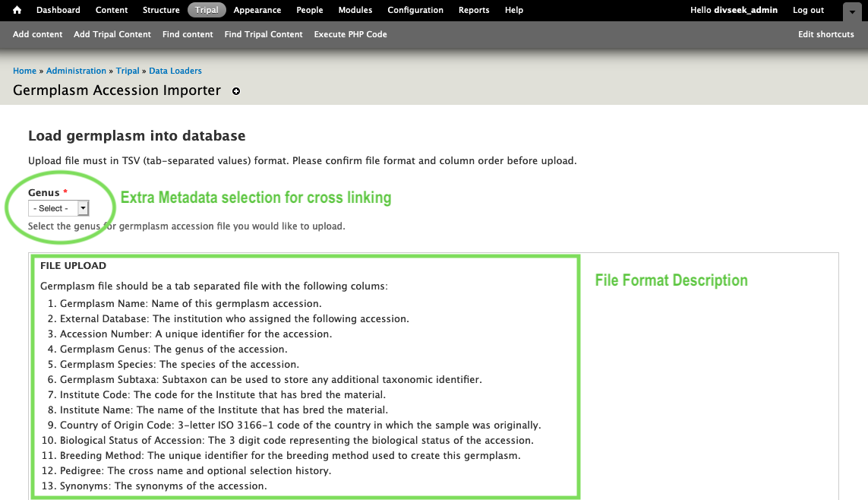Open the Tripal menu

click(x=207, y=10)
